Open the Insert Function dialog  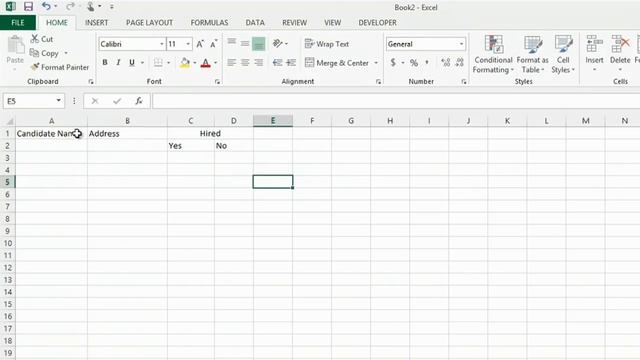pos(139,101)
